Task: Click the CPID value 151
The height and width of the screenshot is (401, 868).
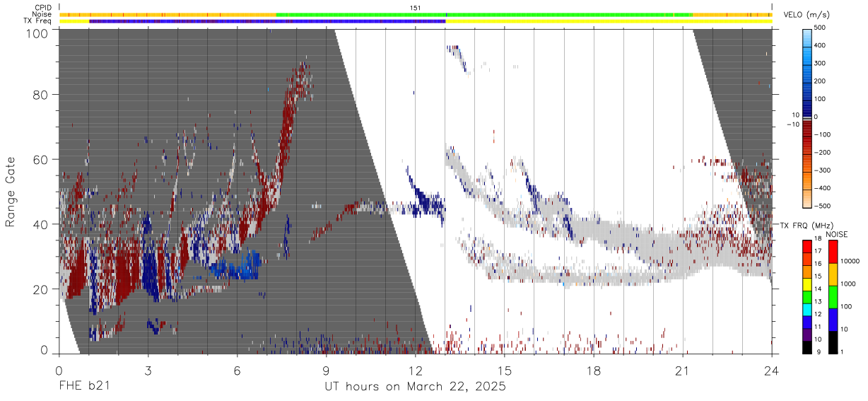Action: (415, 8)
